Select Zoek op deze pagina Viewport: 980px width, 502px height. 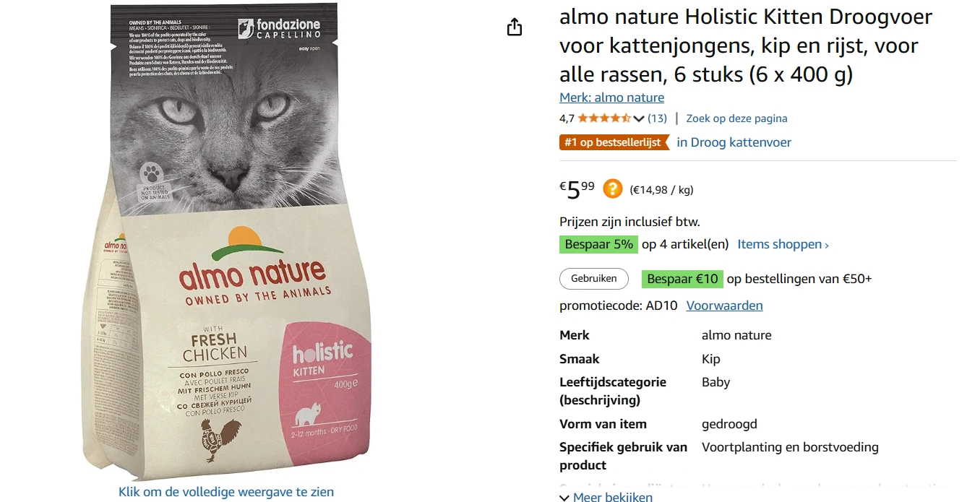[x=736, y=118]
